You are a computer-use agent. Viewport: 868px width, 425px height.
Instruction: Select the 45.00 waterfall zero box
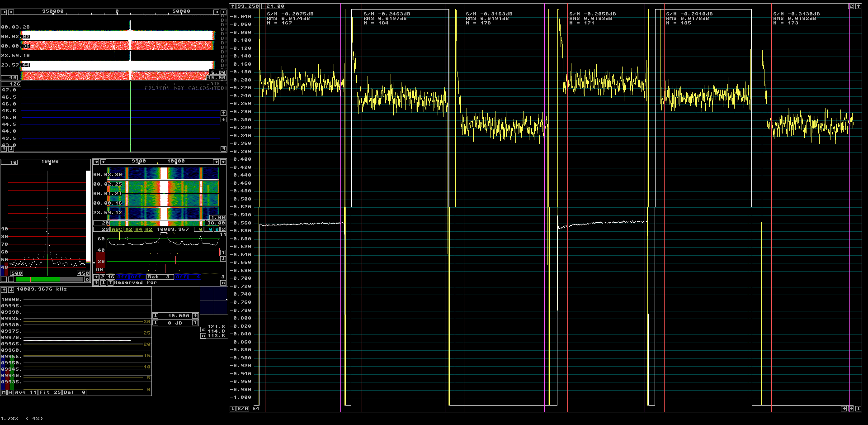coord(216,77)
